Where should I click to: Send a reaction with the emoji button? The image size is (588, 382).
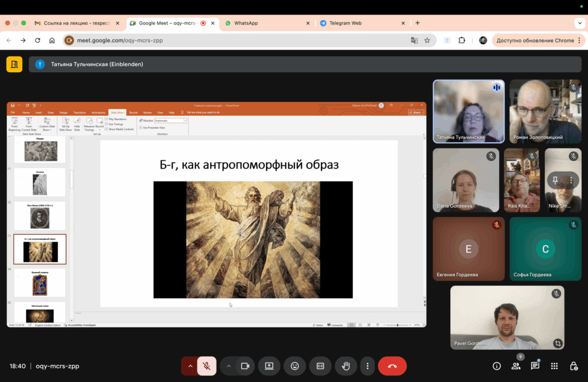point(295,366)
